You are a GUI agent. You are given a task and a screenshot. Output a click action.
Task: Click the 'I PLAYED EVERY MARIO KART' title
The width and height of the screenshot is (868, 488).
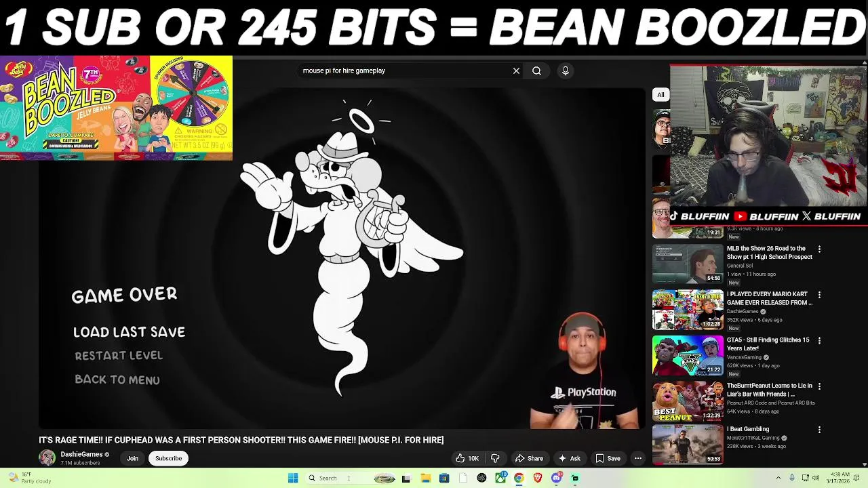[770, 298]
